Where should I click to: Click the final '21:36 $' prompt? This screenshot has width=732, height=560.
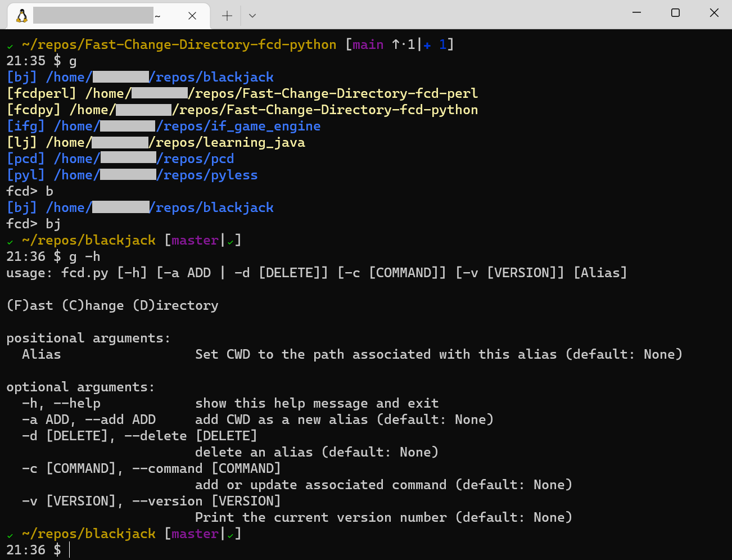click(34, 550)
